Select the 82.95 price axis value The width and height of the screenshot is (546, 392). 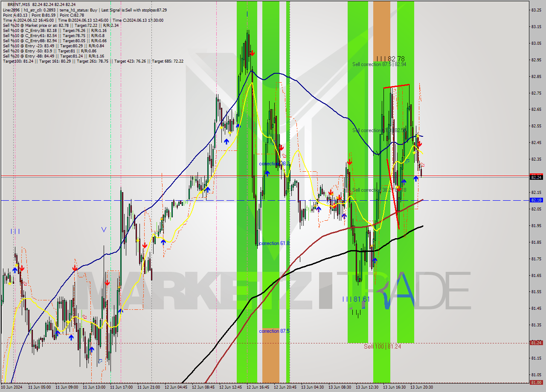point(536,60)
